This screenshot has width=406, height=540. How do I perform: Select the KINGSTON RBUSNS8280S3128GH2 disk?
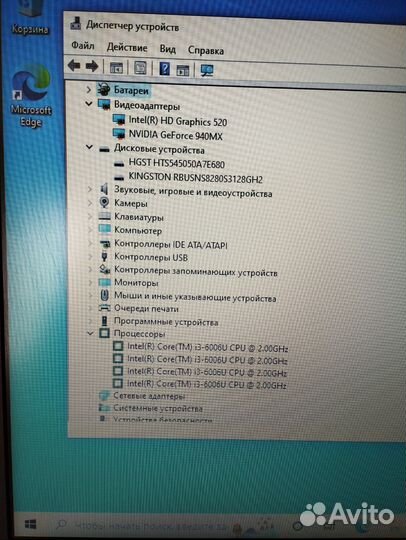pos(195,178)
